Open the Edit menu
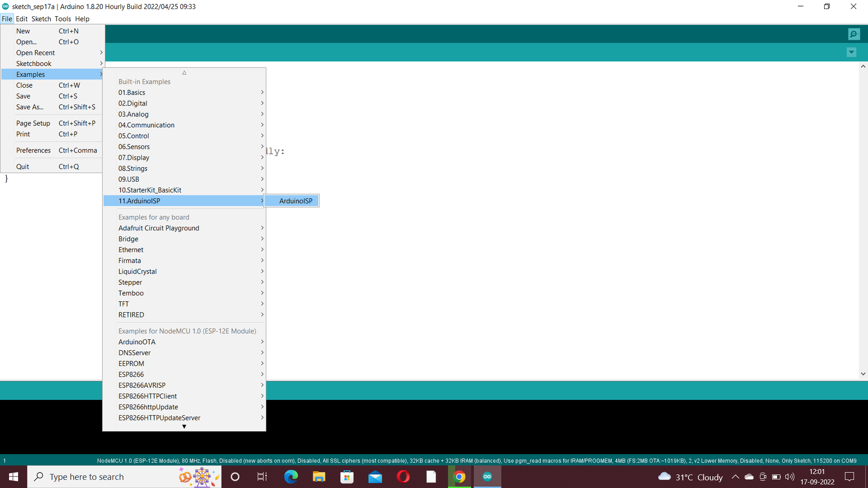This screenshot has height=488, width=868. click(21, 19)
